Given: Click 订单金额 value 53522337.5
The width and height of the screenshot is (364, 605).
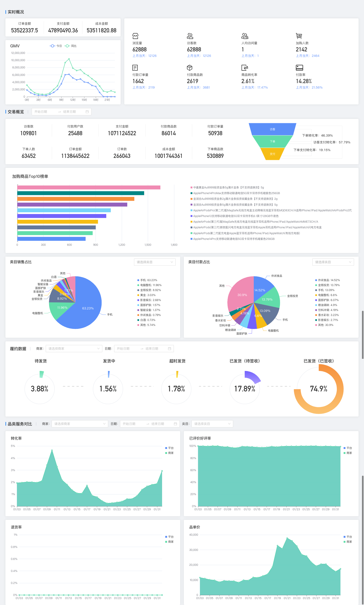Looking at the screenshot, I should point(24,30).
